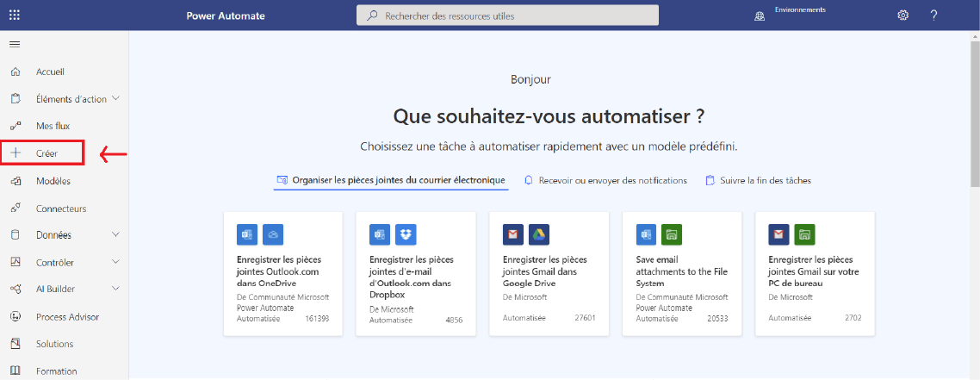Open the settings gear icon
980x380 pixels.
[x=902, y=16]
